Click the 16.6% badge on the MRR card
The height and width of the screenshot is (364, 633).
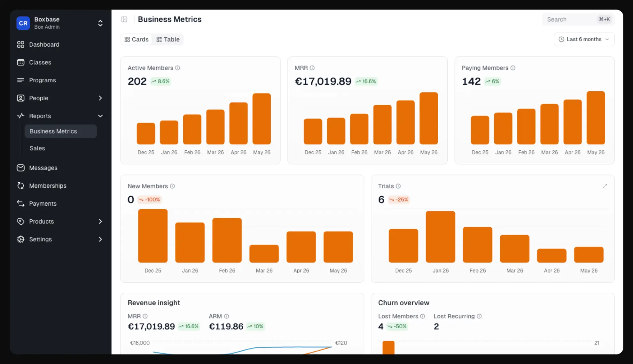coord(366,81)
